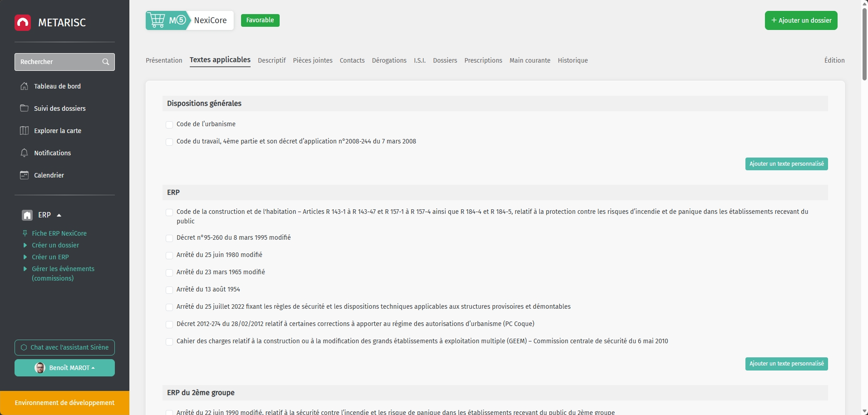Click the Suivi des dossiers folder icon
The width and height of the screenshot is (868, 415).
(x=25, y=108)
